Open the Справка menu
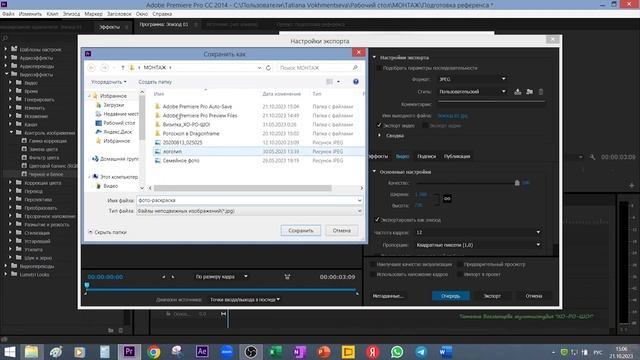This screenshot has height=360, width=640. click(162, 14)
